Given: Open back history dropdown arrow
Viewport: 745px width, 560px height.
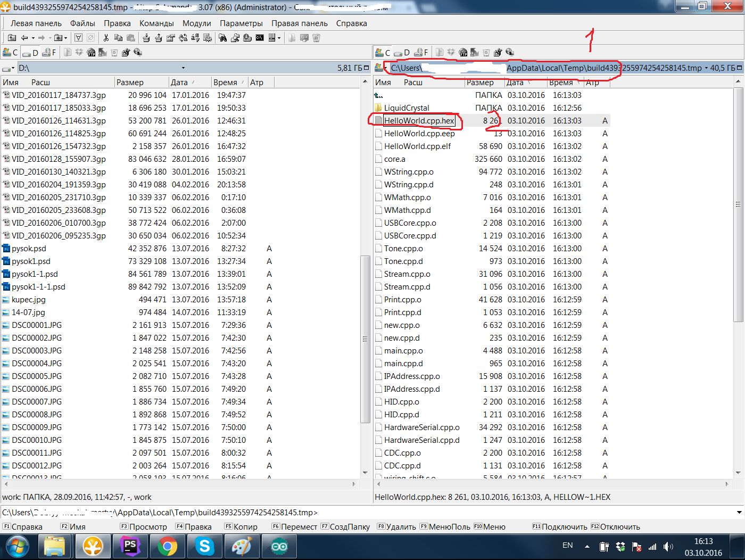Looking at the screenshot, I should click(33, 38).
